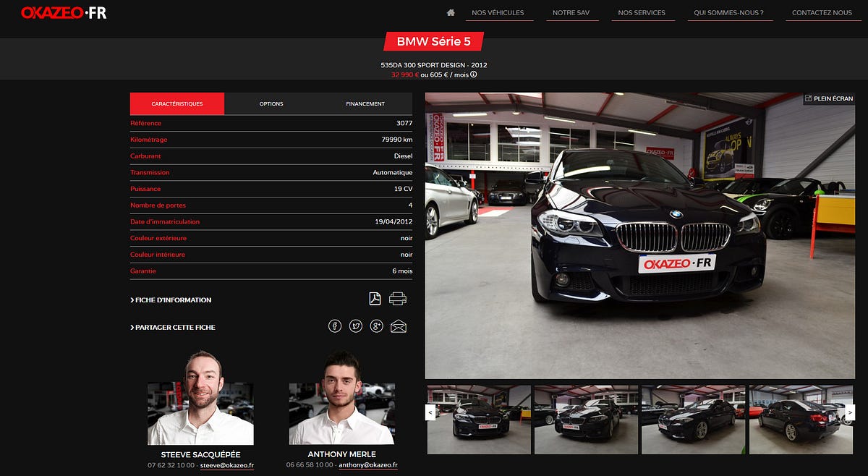Click Anthony's phone number 06 66 58 10 00

click(x=310, y=465)
